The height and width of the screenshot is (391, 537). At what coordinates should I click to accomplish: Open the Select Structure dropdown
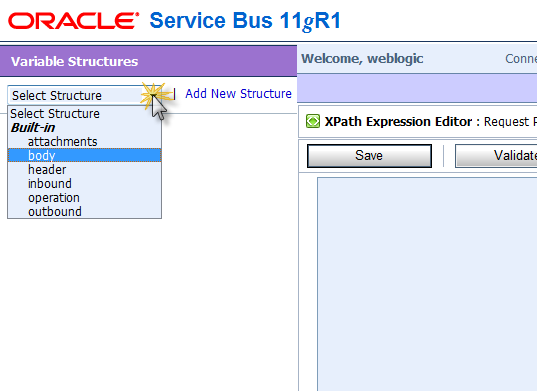pyautogui.click(x=84, y=95)
